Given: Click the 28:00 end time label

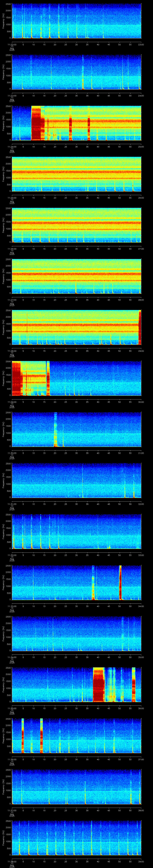Looking at the screenshot, I should pyautogui.click(x=141, y=300).
